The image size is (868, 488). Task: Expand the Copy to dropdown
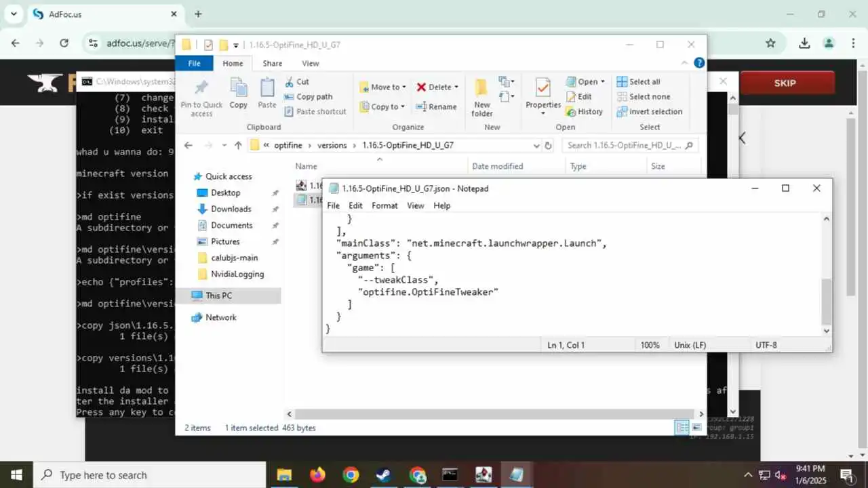click(403, 107)
